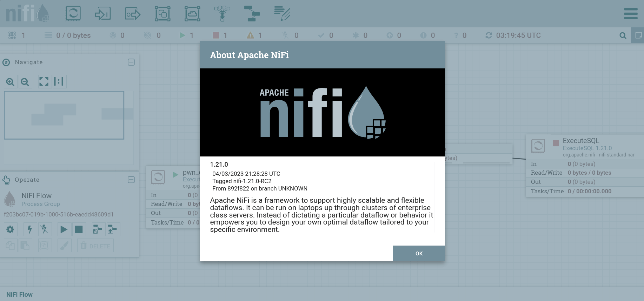
Task: Click the DELETE button in Operate
Action: click(95, 246)
